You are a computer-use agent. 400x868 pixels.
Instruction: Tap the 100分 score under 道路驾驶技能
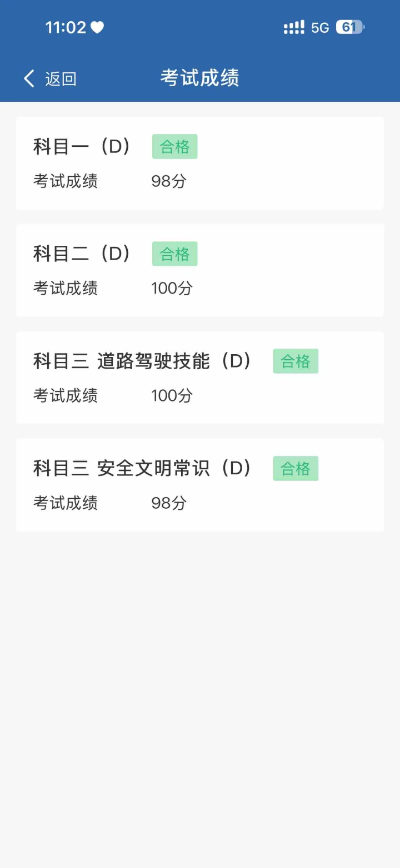coord(172,396)
